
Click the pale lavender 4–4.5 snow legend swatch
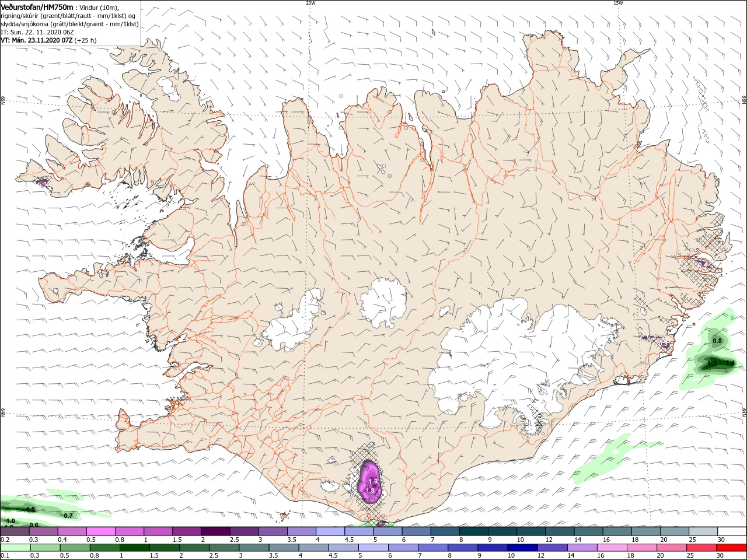pos(330,531)
